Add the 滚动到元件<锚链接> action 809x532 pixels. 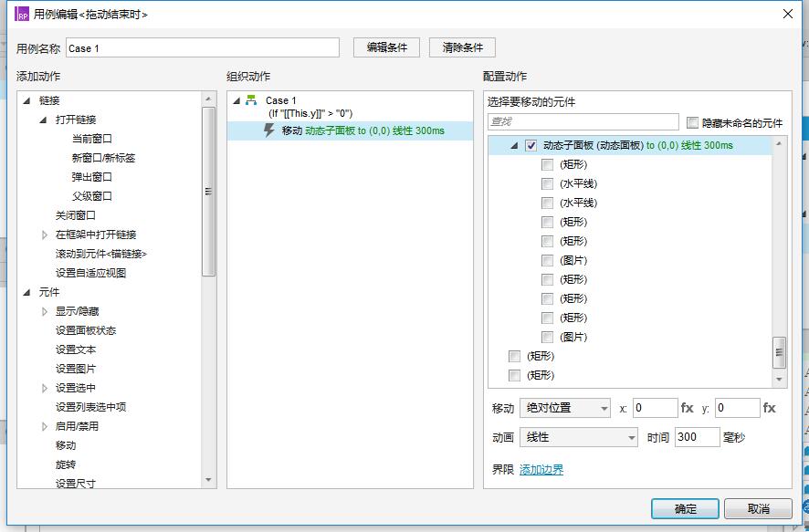101,254
